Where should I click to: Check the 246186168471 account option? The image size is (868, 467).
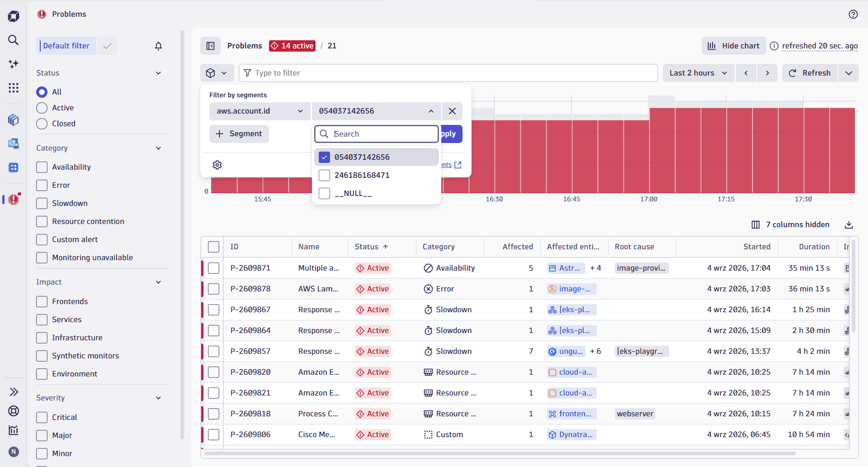click(325, 175)
